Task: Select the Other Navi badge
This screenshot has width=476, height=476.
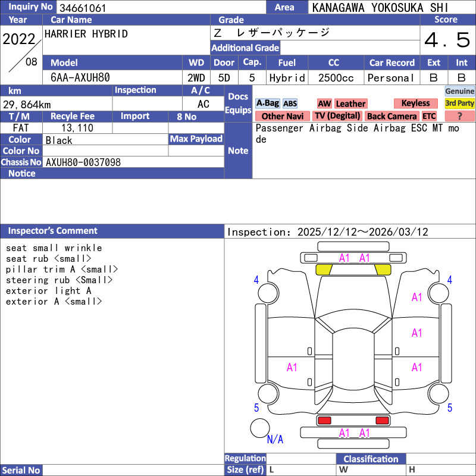Action: [282, 117]
